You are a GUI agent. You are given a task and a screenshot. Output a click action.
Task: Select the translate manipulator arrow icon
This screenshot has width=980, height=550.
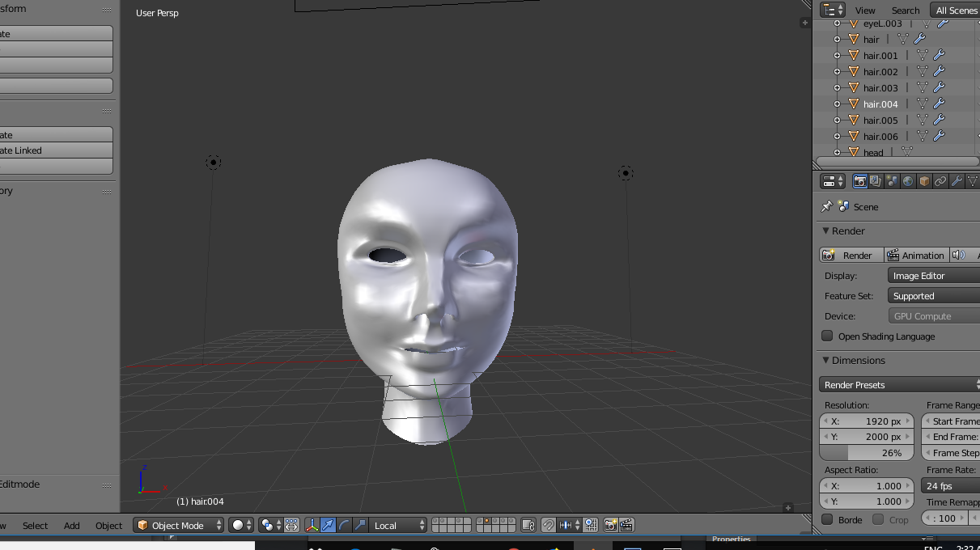point(328,525)
